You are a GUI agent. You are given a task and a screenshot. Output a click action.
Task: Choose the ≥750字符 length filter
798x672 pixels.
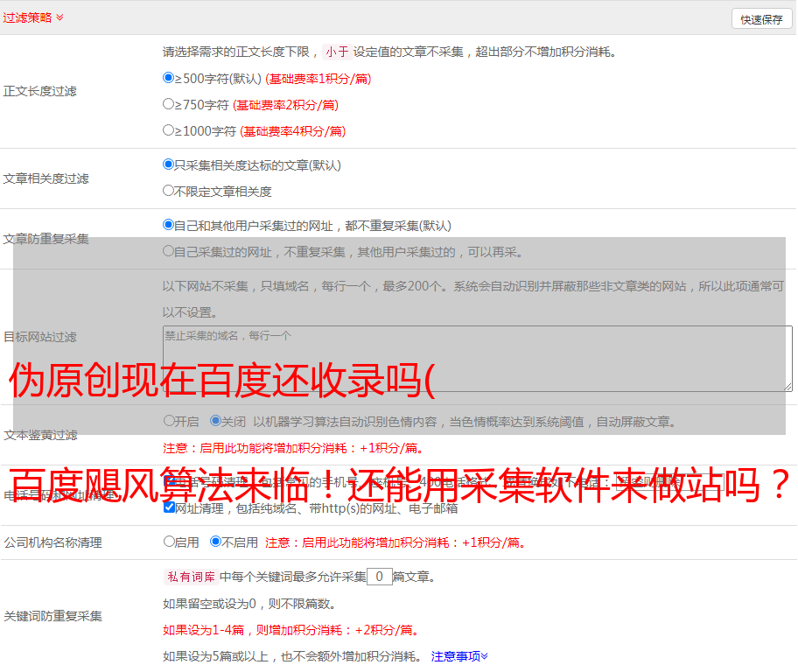pyautogui.click(x=169, y=104)
